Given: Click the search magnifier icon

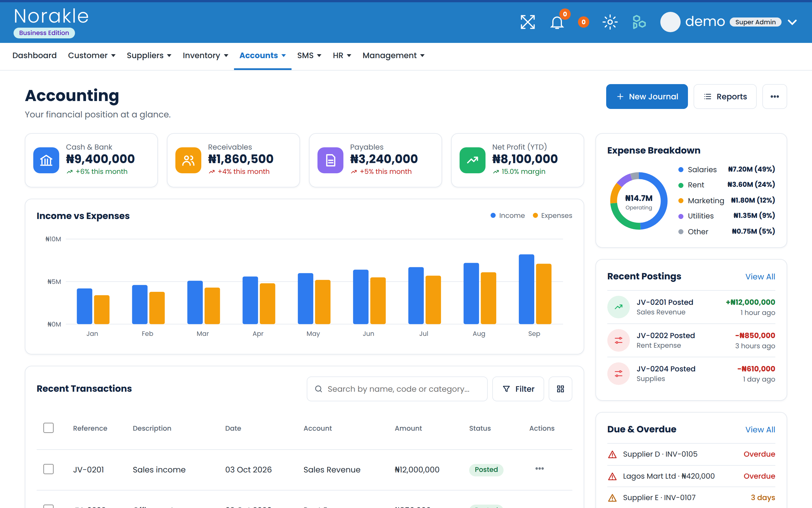Looking at the screenshot, I should click(x=318, y=389).
